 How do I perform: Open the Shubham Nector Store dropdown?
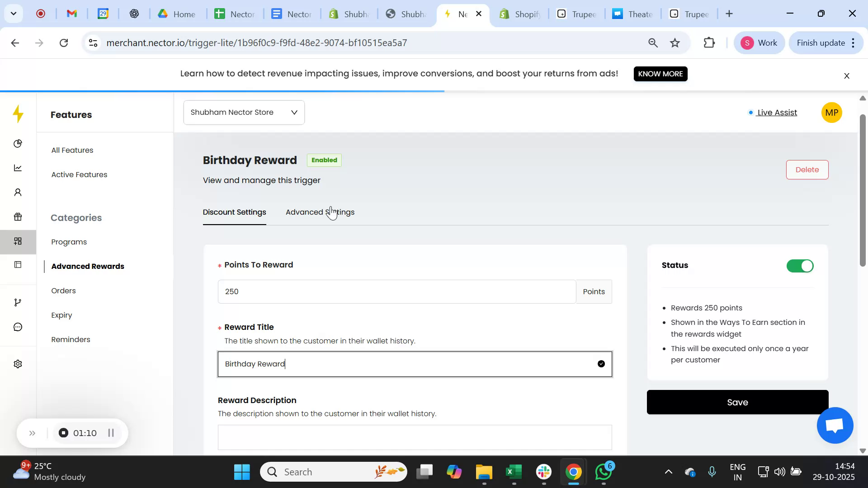[x=244, y=112]
